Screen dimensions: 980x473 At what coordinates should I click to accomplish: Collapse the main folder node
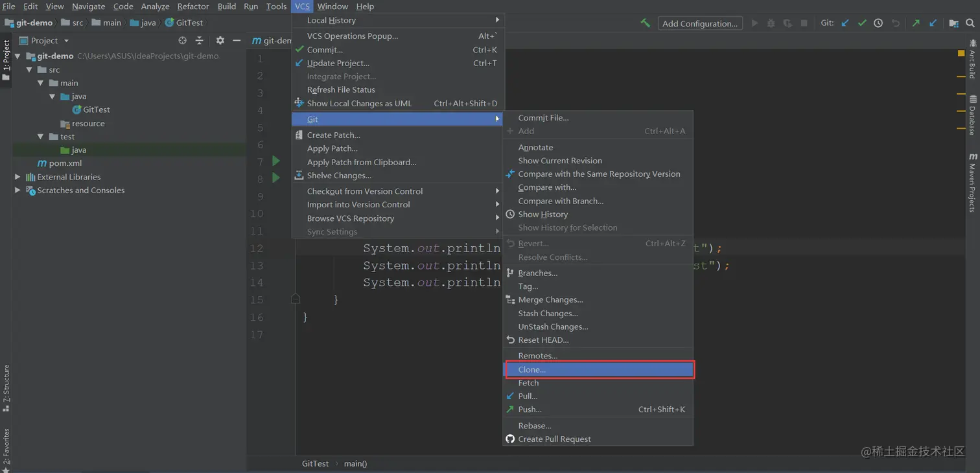(x=41, y=83)
